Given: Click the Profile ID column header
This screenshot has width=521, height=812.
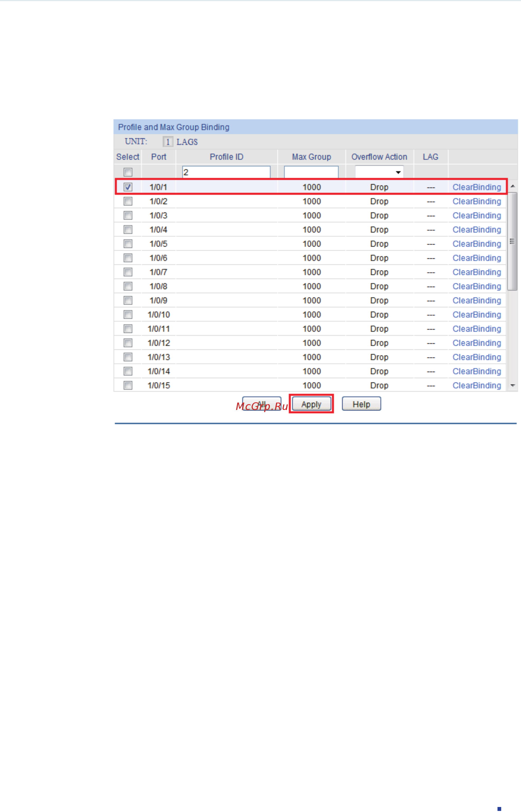Looking at the screenshot, I should point(227,157).
